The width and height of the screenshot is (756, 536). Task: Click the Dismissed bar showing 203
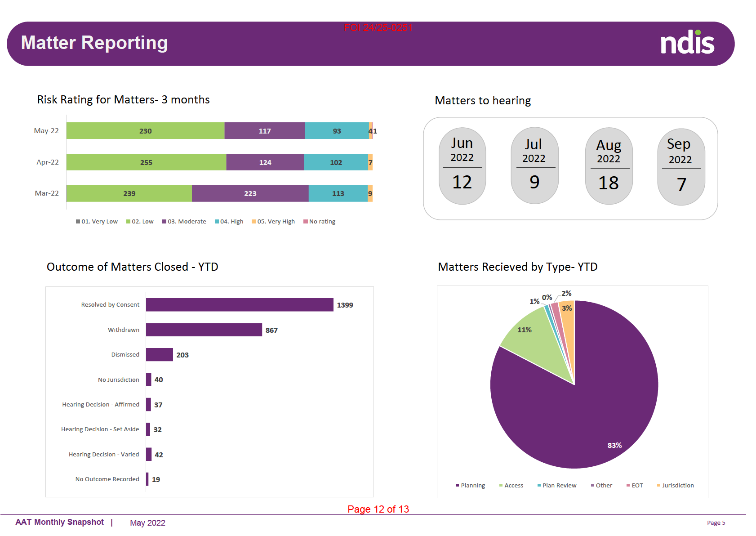click(159, 355)
